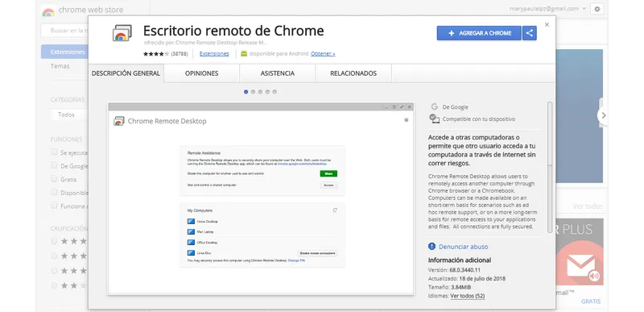Switch to the Opiniones tab

(202, 73)
